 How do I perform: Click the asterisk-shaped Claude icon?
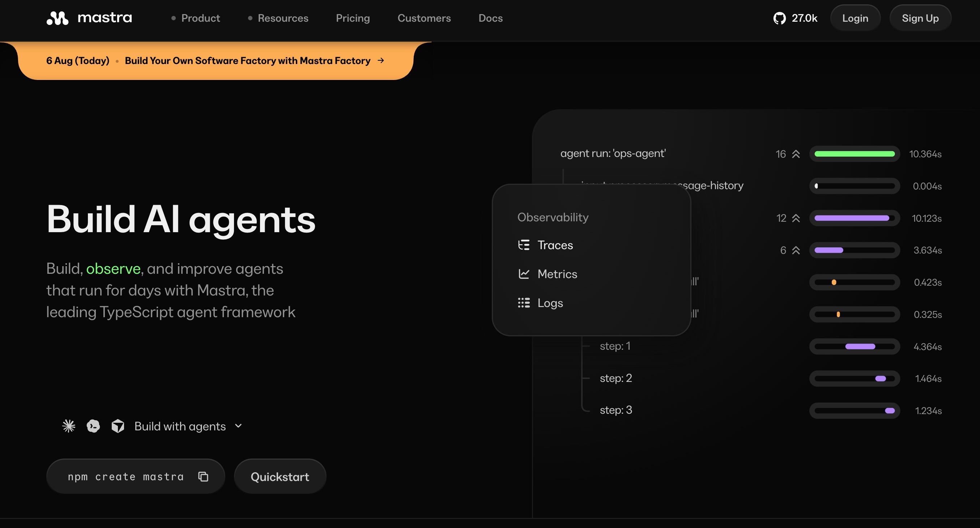click(x=69, y=426)
